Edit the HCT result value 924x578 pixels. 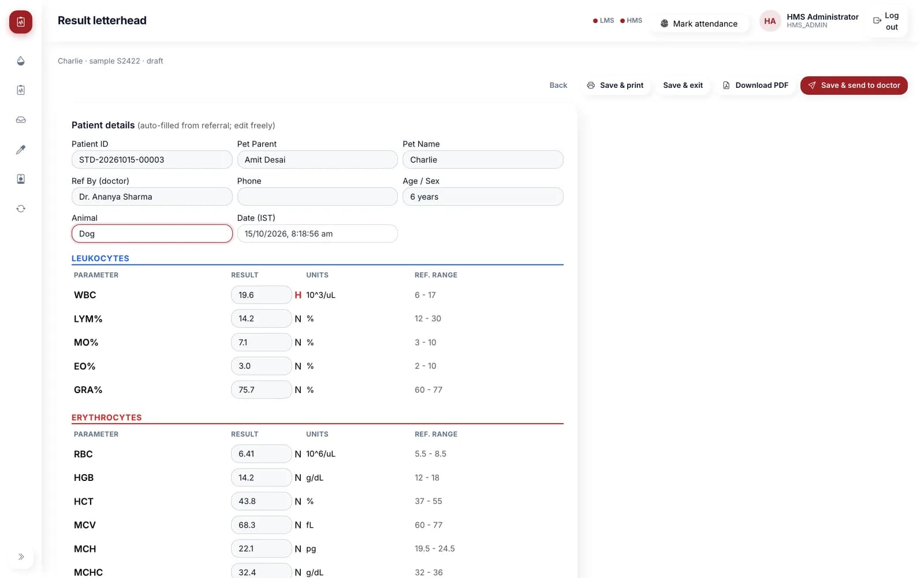pyautogui.click(x=261, y=501)
